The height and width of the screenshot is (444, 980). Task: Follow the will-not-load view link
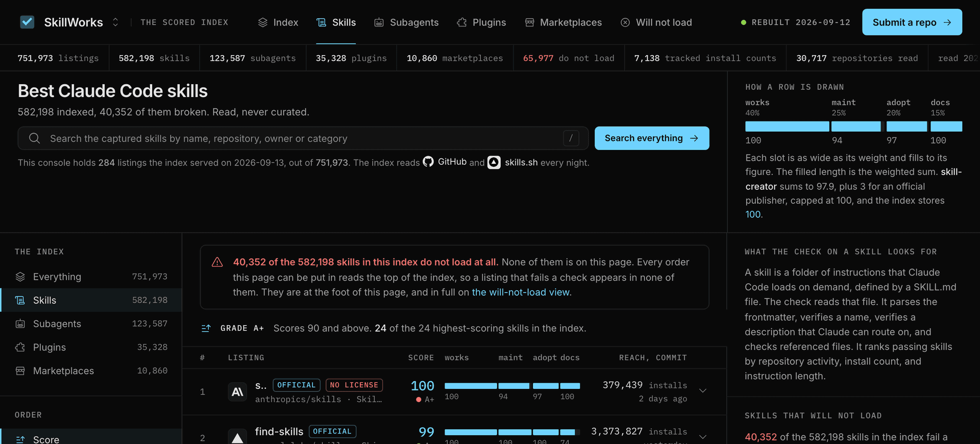[x=521, y=292]
